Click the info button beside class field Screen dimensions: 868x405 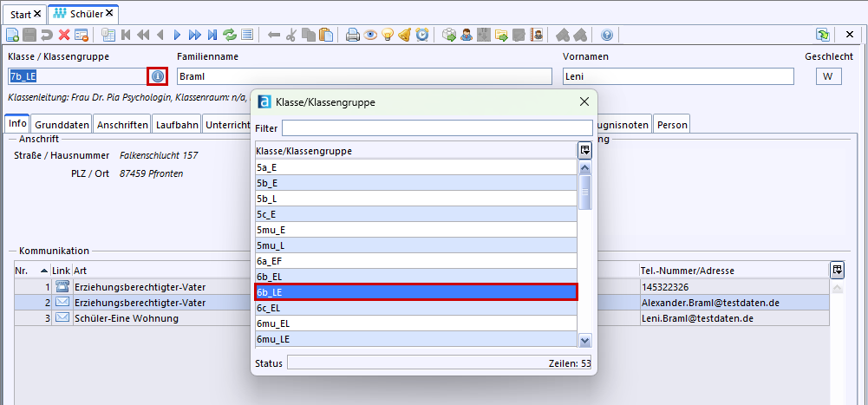[157, 76]
